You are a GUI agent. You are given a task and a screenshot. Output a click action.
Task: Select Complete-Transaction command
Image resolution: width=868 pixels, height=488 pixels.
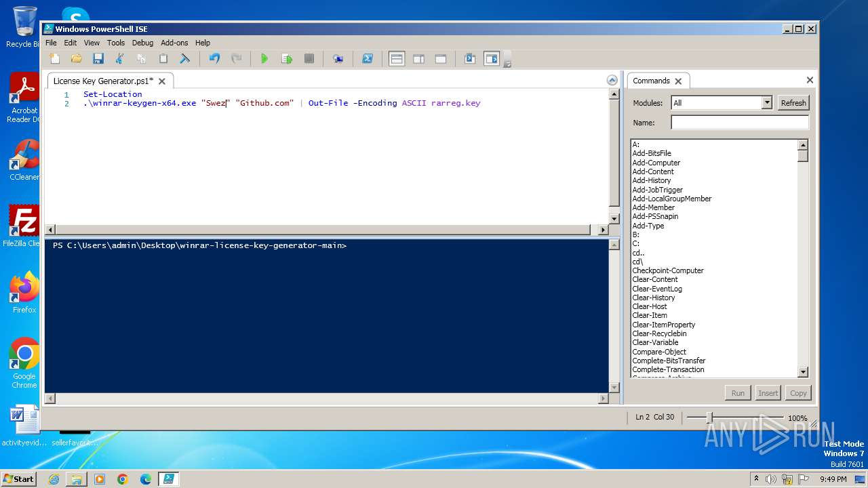click(668, 369)
